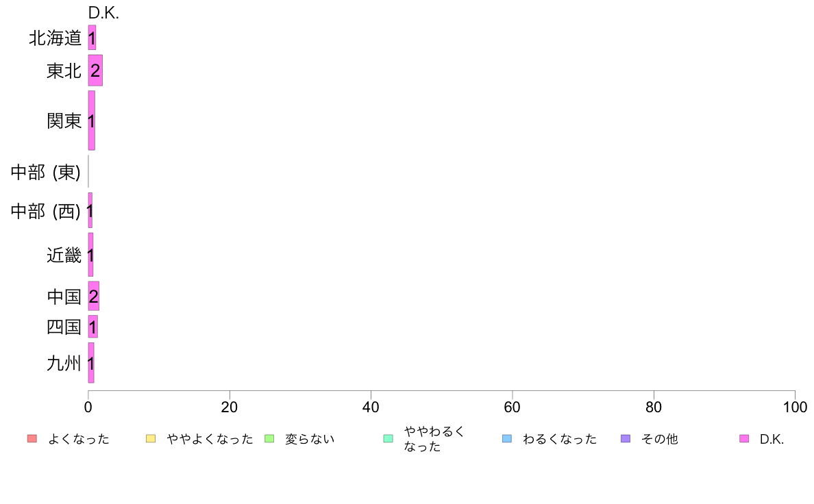
Task: Click the 近畿 row label
Action: tap(64, 255)
